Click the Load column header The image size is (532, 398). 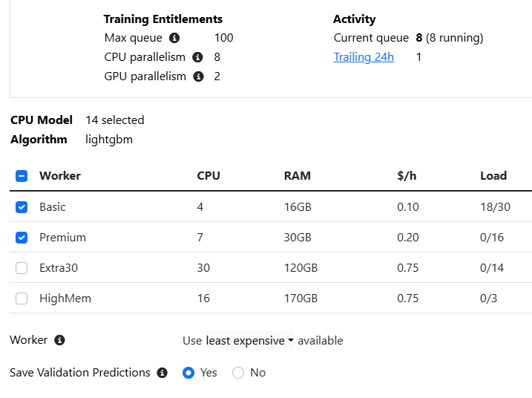coord(493,176)
